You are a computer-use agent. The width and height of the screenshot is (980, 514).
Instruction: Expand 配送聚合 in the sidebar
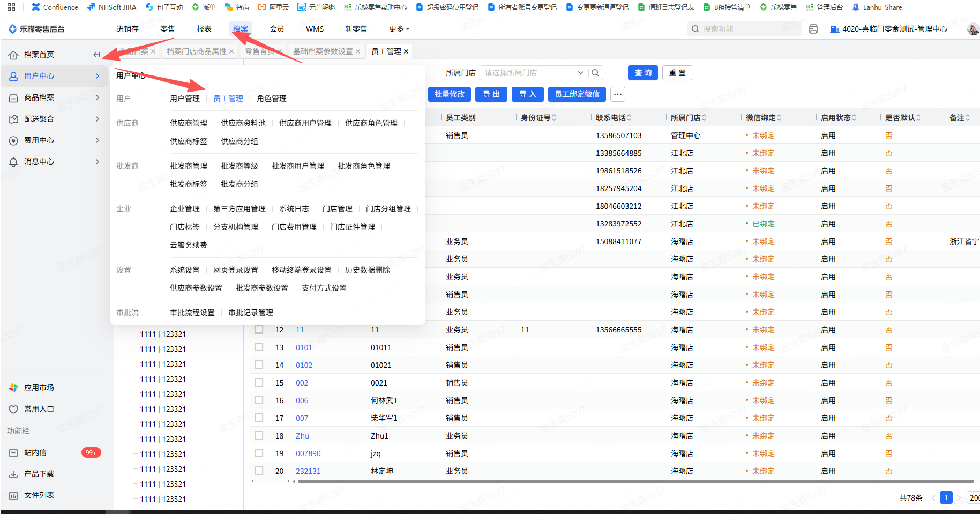(54, 119)
